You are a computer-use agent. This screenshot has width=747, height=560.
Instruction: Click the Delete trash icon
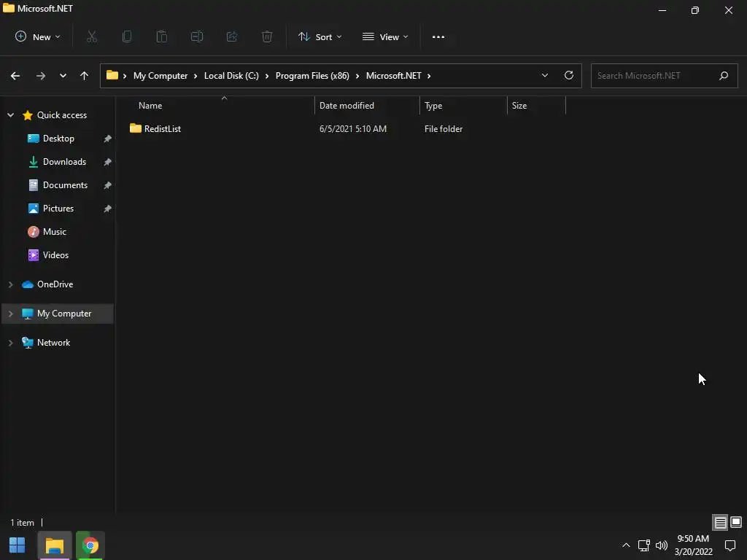coord(267,36)
